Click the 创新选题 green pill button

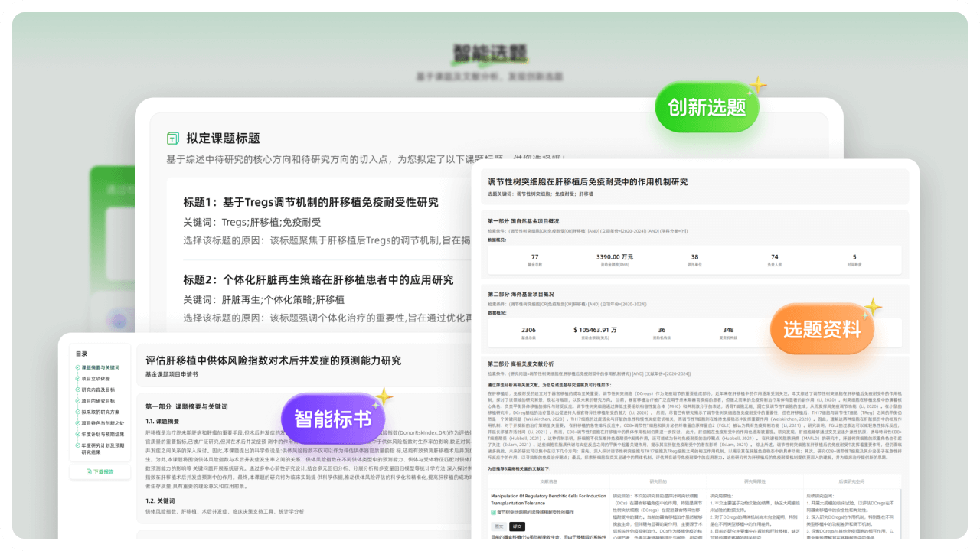(x=706, y=109)
